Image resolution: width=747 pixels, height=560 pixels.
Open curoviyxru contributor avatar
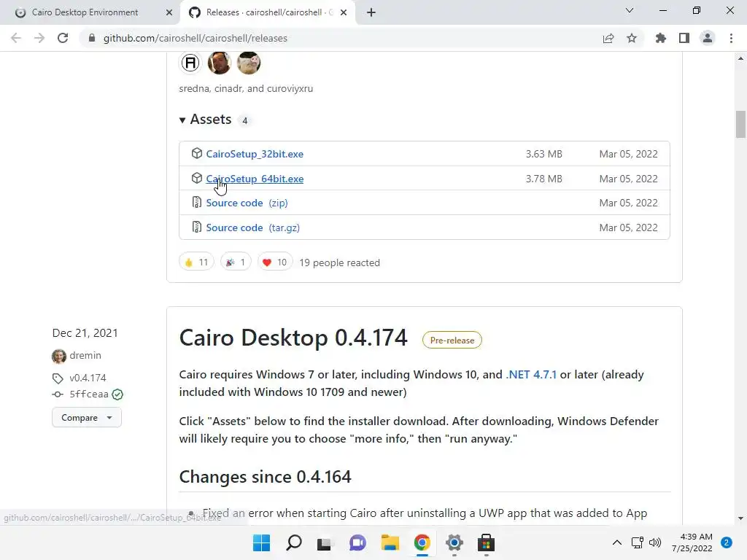[x=249, y=63]
